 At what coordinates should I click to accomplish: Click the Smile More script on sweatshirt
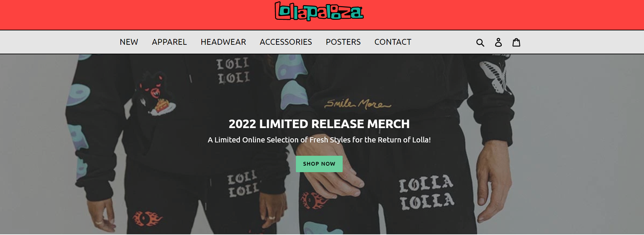357,103
